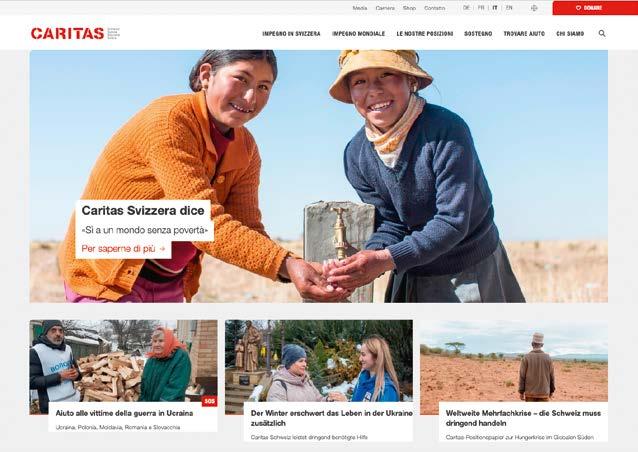The height and width of the screenshot is (452, 638).
Task: Expand Impegno in Svizzera menu
Action: (x=291, y=34)
